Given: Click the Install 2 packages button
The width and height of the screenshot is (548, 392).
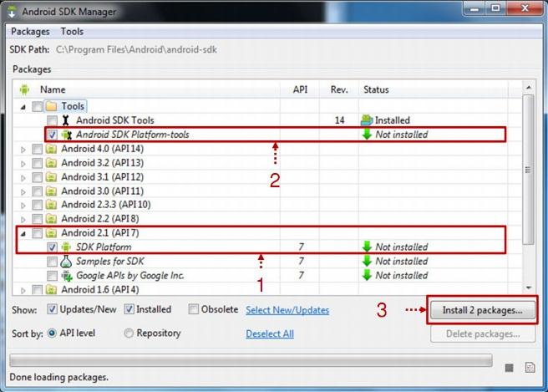Looking at the screenshot, I should (482, 310).
